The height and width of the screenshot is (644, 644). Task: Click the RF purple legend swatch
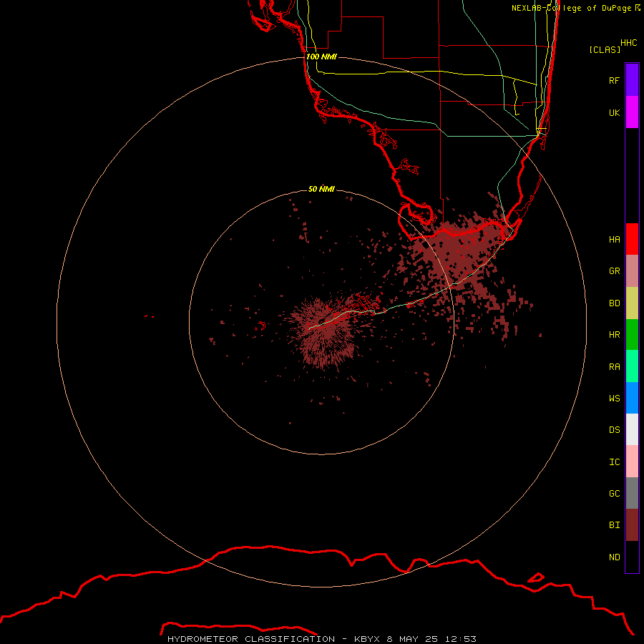pos(632,80)
